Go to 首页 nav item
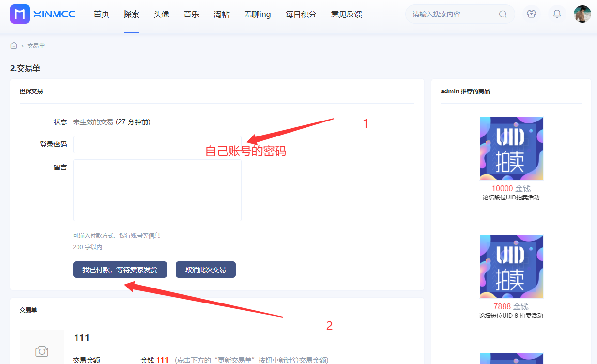Image resolution: width=597 pixels, height=364 pixels. [x=101, y=14]
